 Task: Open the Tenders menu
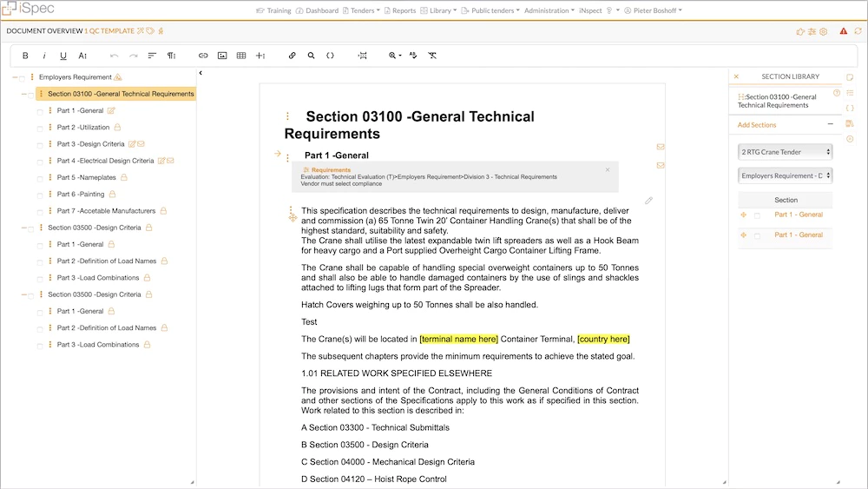tap(361, 10)
